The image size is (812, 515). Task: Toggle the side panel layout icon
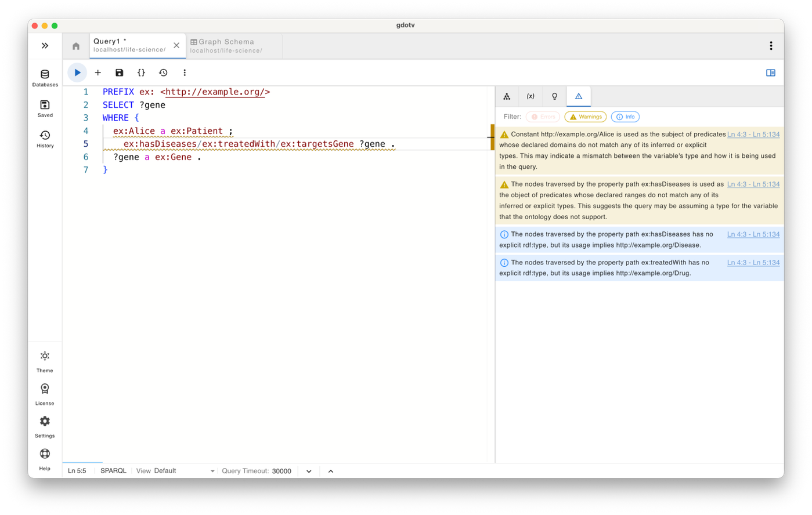[x=770, y=72]
